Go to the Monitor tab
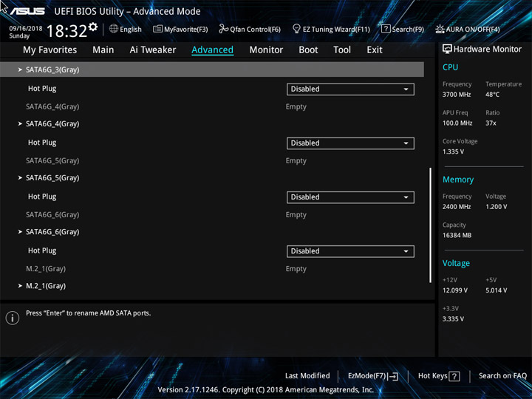This screenshot has width=532, height=399. [266, 50]
